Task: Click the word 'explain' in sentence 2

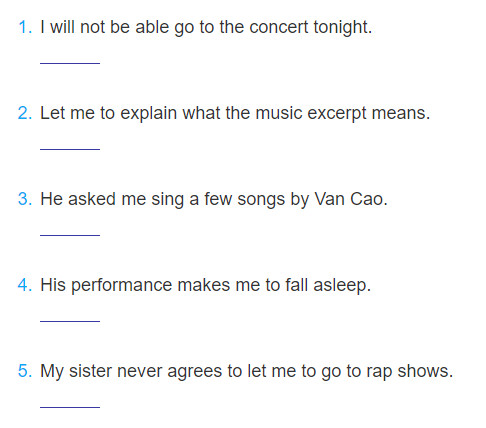Action: 148,113
